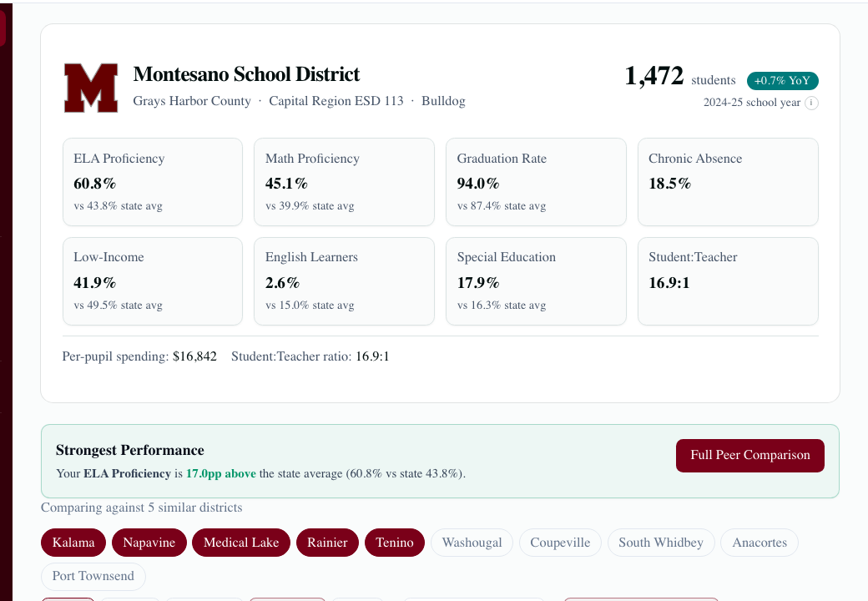The width and height of the screenshot is (868, 601).
Task: Click the +0.7% YoY badge
Action: pyautogui.click(x=782, y=81)
